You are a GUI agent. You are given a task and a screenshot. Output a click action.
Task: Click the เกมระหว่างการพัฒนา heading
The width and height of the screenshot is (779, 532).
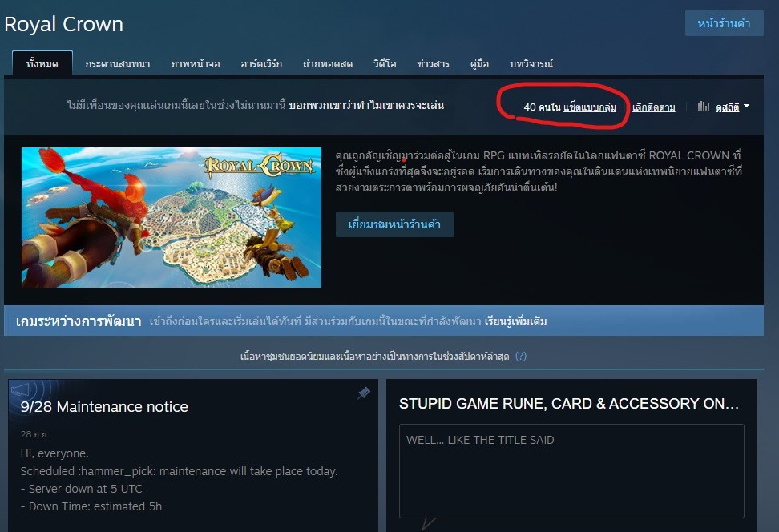[x=79, y=321]
